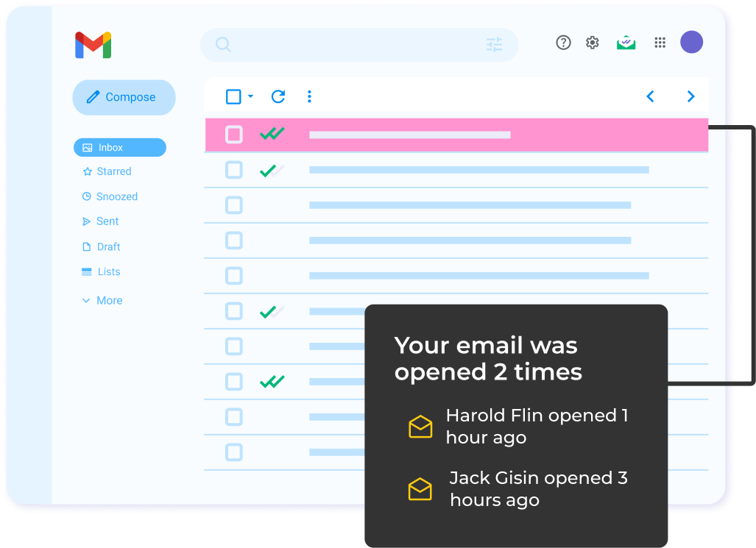Select the checkbox of the highlighted pink email

click(233, 135)
